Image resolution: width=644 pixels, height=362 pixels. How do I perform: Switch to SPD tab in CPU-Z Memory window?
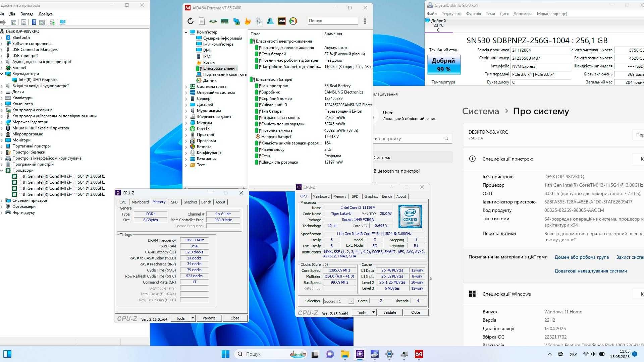coord(174,202)
